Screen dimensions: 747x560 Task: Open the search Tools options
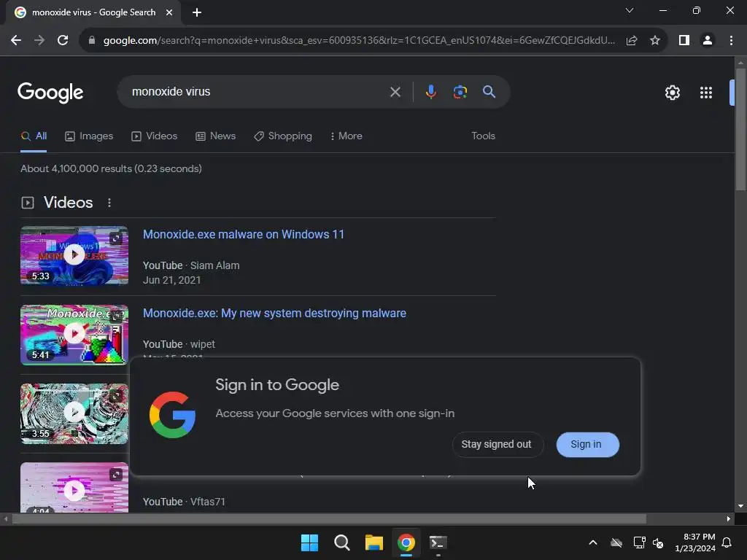tap(483, 136)
